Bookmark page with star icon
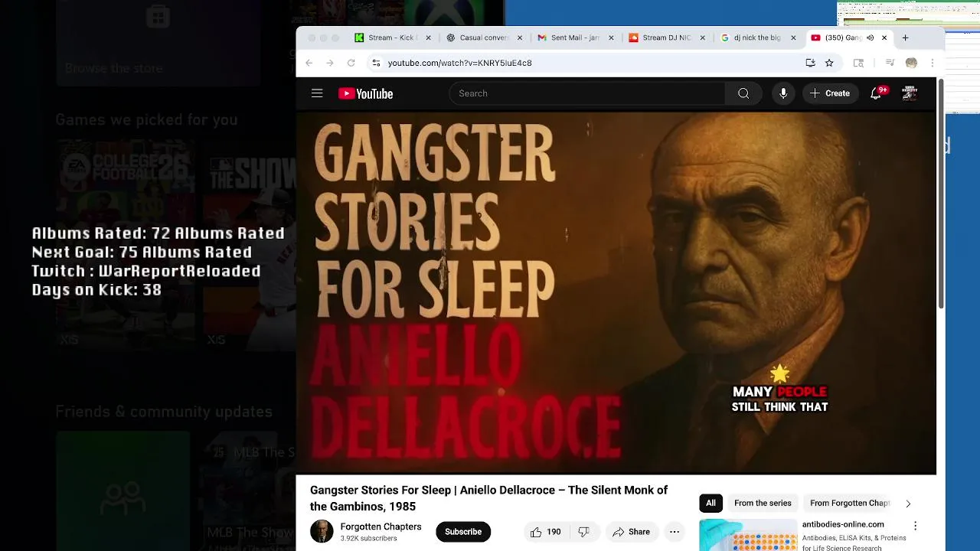 pyautogui.click(x=829, y=63)
